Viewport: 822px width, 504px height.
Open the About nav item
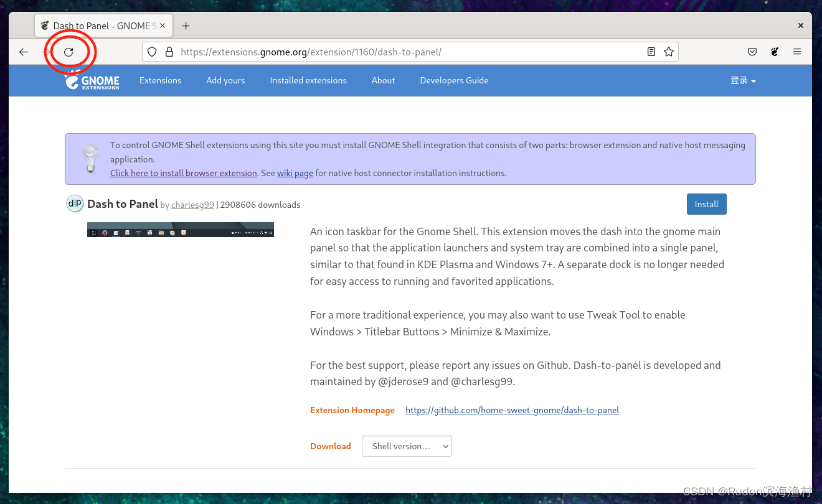point(383,80)
